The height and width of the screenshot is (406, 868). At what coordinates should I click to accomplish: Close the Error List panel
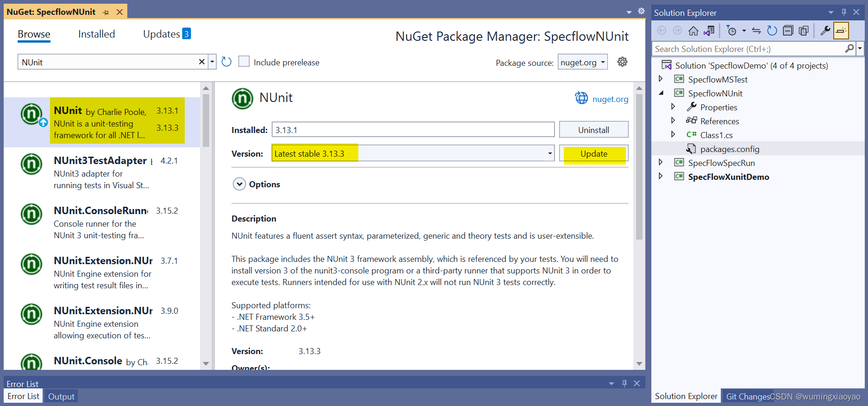click(x=637, y=383)
